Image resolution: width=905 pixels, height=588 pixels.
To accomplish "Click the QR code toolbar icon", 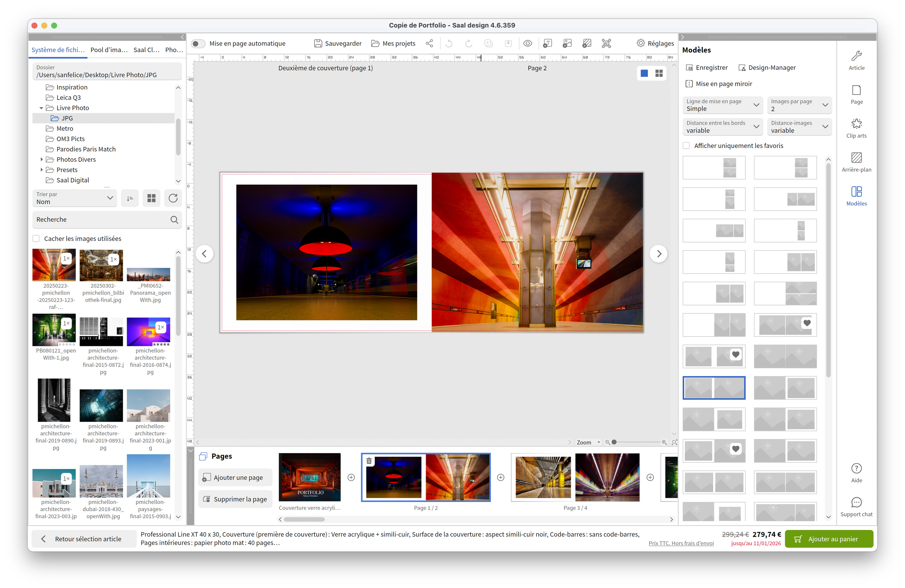I will point(606,43).
